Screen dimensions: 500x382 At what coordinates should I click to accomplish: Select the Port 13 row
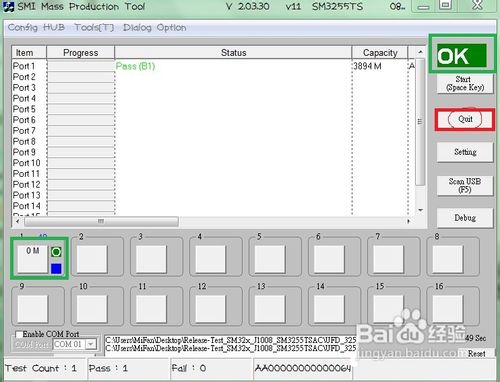(x=213, y=195)
